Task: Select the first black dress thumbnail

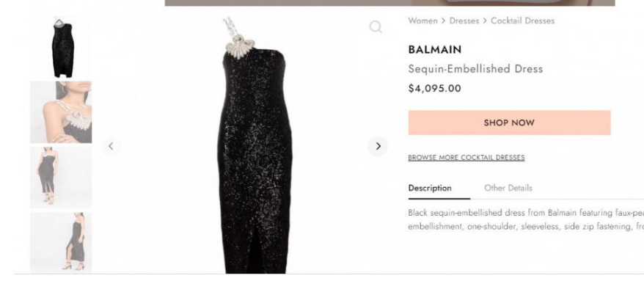Action: point(61,47)
